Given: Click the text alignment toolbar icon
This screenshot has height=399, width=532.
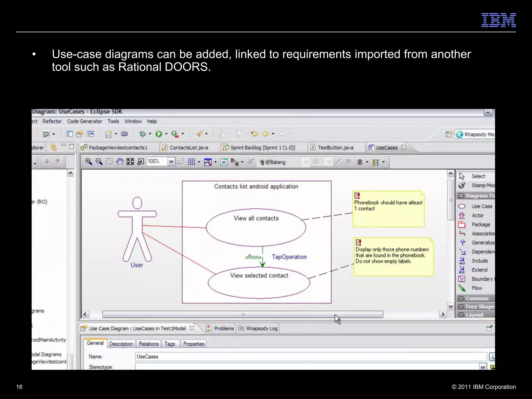Looking at the screenshot, I should [360, 162].
